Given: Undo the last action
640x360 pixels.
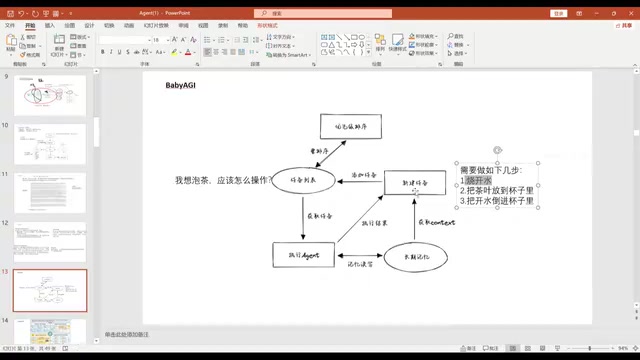Looking at the screenshot, I should (21, 13).
